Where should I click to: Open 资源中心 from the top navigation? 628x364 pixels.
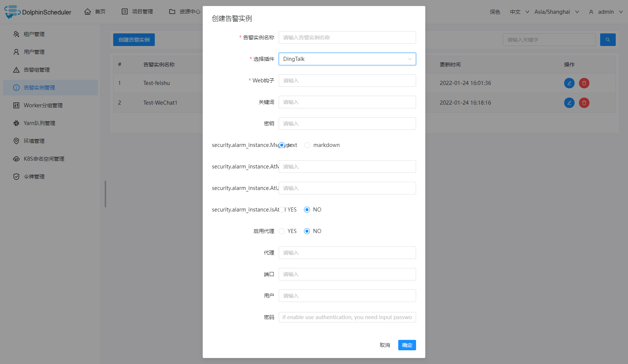tap(189, 12)
